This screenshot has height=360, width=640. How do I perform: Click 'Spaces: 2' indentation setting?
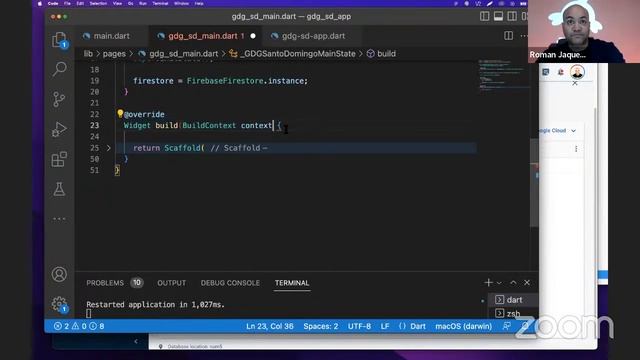coord(320,326)
